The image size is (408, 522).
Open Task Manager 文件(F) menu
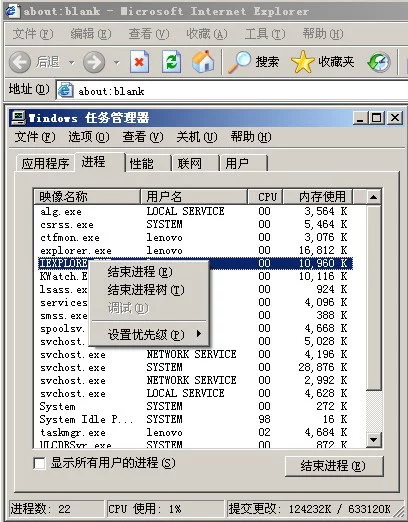click(35, 137)
